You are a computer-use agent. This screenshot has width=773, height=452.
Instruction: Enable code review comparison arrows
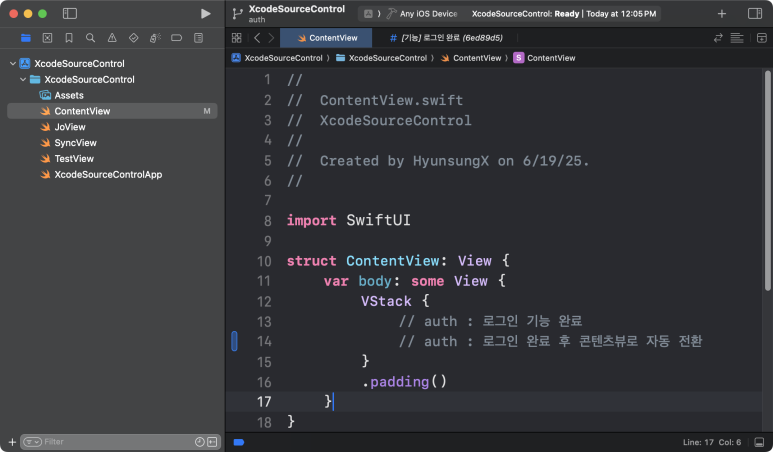(718, 38)
